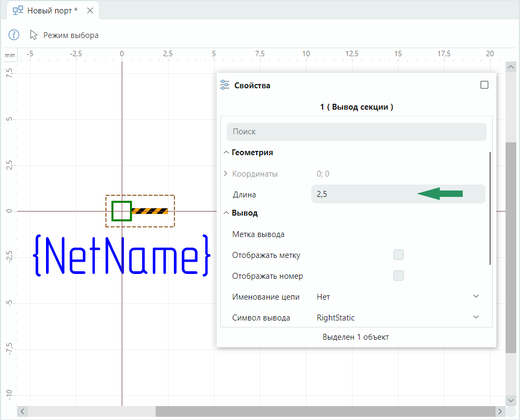
Task: Click the info icon in the toolbar
Action: (x=14, y=35)
